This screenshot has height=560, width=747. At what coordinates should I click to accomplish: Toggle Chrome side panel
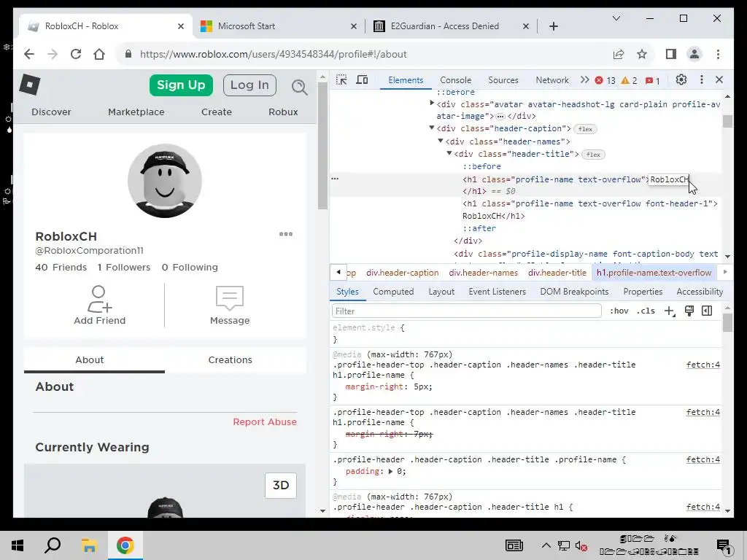click(671, 54)
